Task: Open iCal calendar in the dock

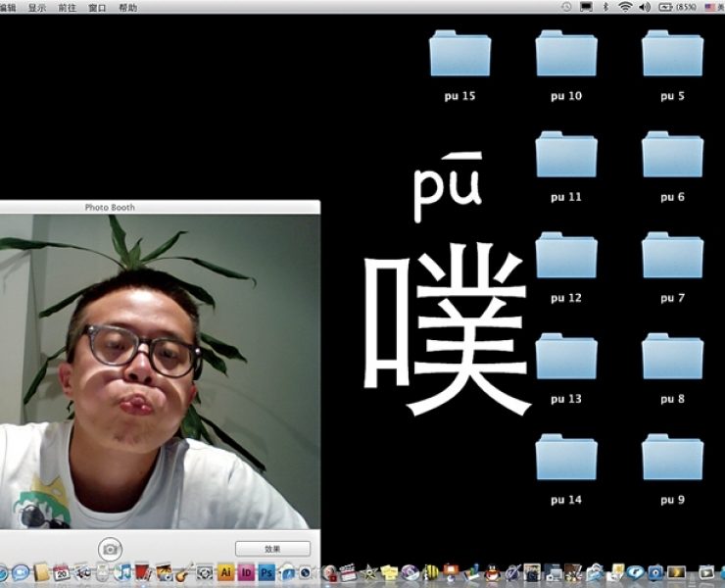Action: (x=62, y=572)
